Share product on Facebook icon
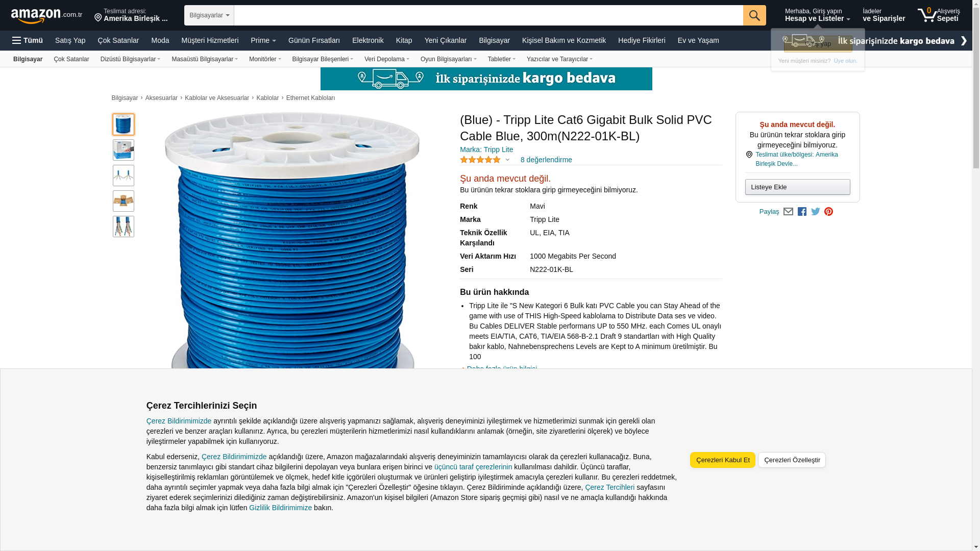Viewport: 980px width, 551px height. click(x=802, y=212)
